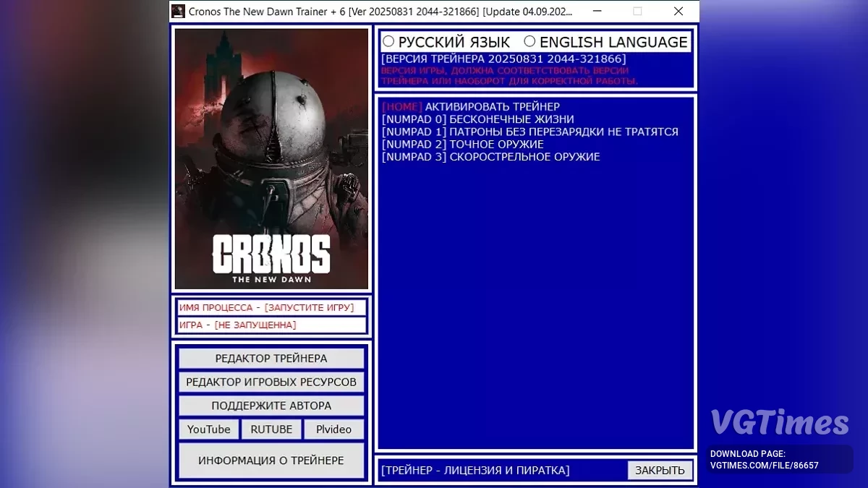Select the РУССКИЙ ЯЗЫК radio button

click(388, 41)
